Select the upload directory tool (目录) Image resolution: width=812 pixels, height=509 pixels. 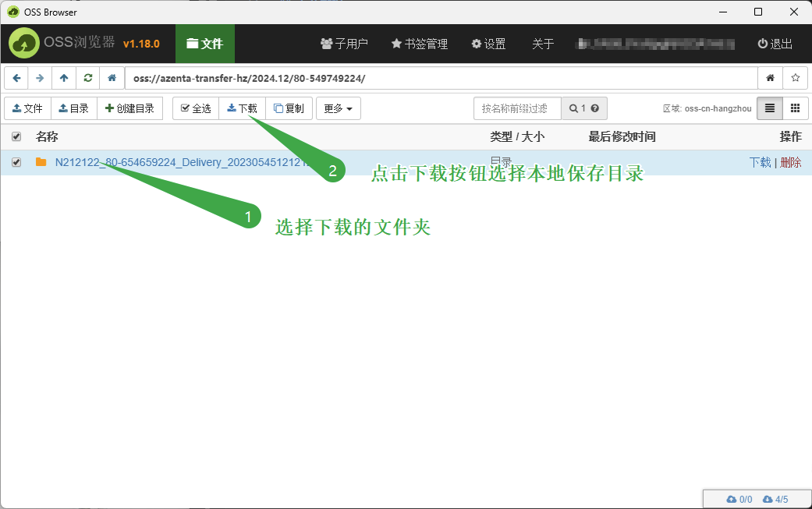pyautogui.click(x=73, y=108)
